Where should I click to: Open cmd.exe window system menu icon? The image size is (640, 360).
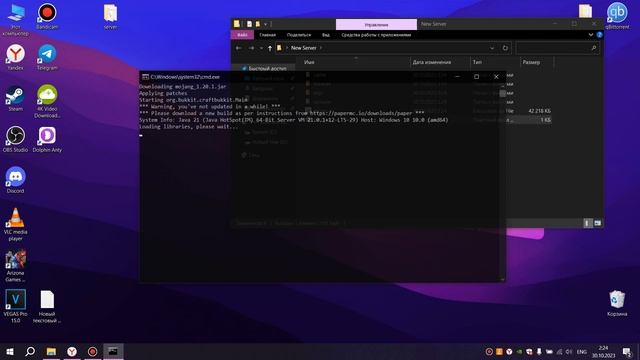click(x=145, y=77)
